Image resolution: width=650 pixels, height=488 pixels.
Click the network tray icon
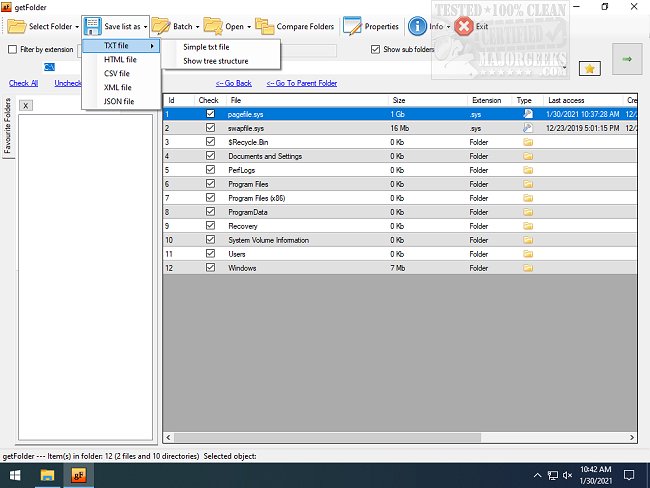(553, 475)
